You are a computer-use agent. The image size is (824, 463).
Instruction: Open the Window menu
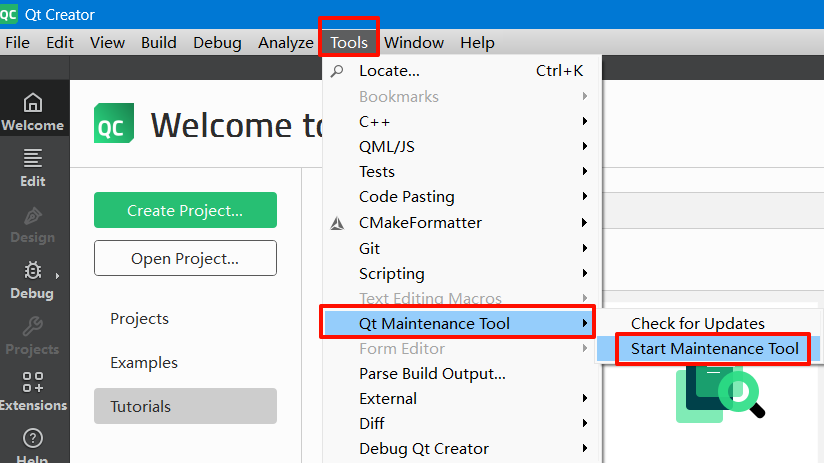pos(414,43)
